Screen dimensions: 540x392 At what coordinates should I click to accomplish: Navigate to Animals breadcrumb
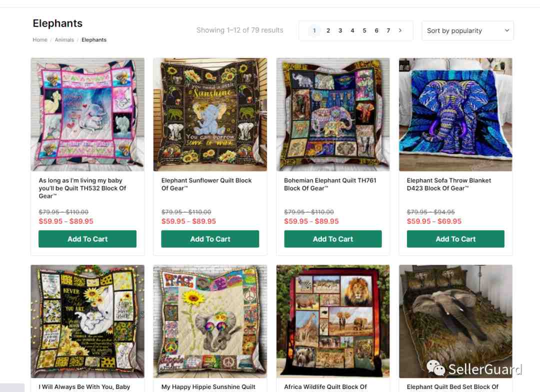click(64, 39)
